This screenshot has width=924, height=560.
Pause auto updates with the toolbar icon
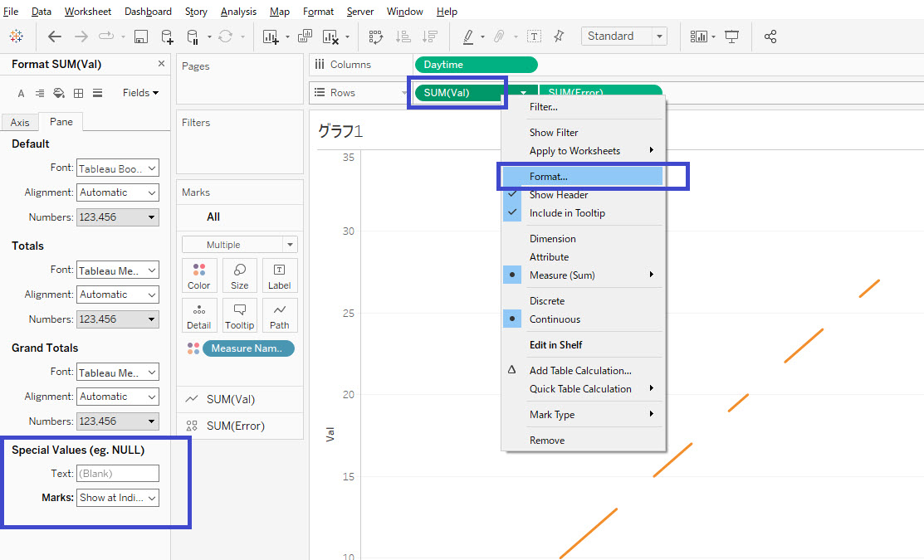193,37
